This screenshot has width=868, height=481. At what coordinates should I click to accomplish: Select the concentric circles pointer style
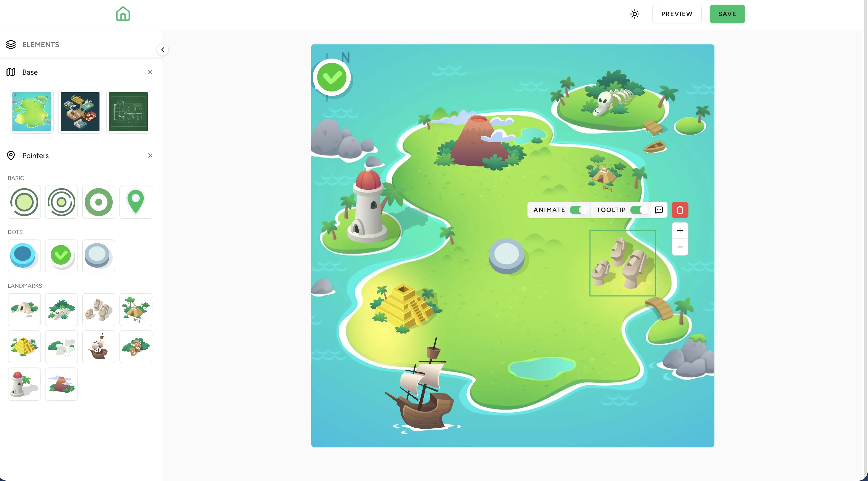point(61,202)
